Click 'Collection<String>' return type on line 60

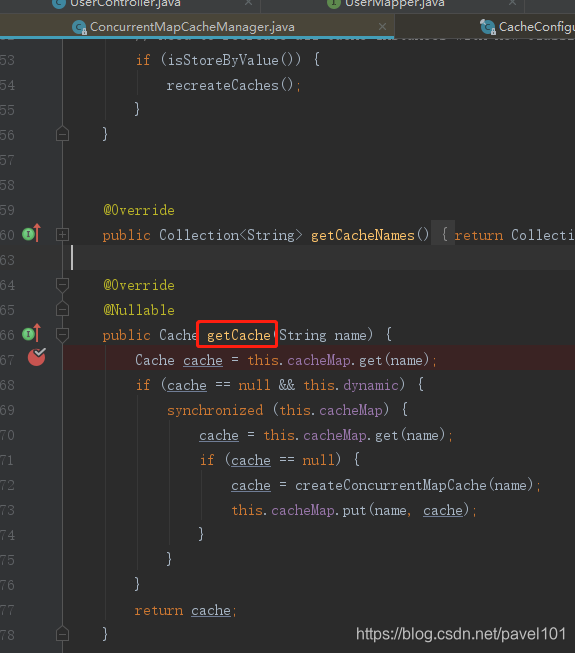pyautogui.click(x=231, y=236)
